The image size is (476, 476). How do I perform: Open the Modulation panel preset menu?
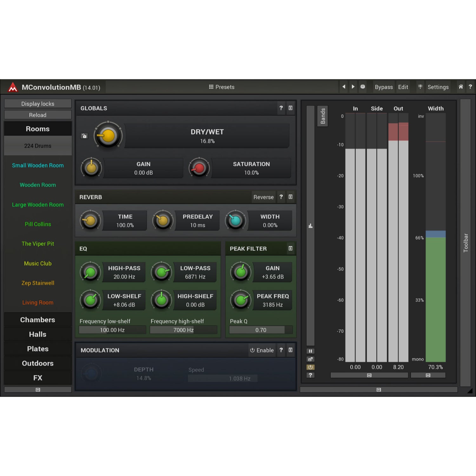pos(290,350)
